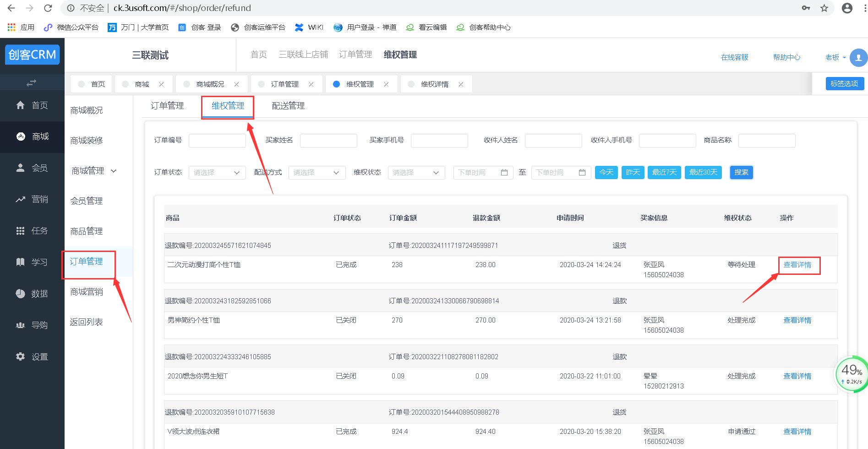Open 导购 in the dark sidebar

[x=32, y=325]
